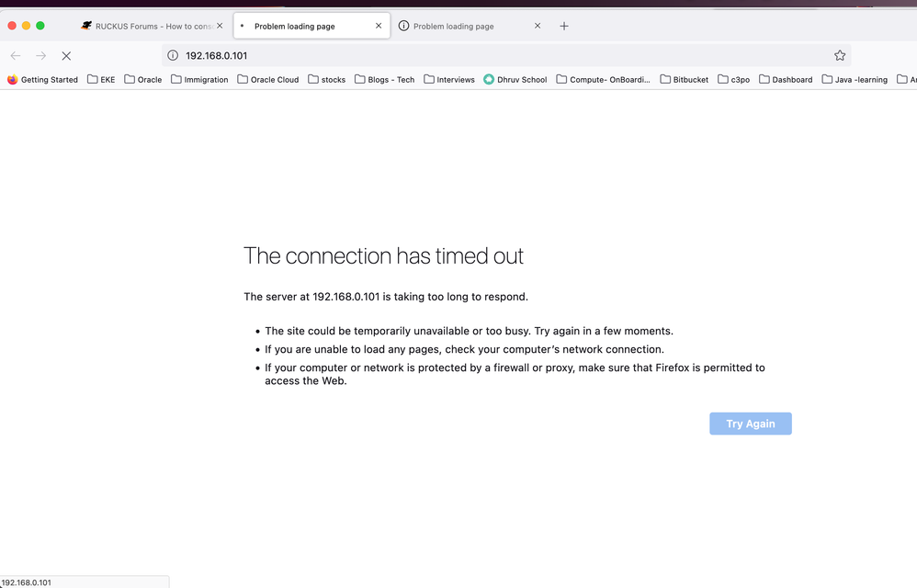The image size is (917, 588).
Task: Click the back navigation arrow
Action: pyautogui.click(x=16, y=55)
